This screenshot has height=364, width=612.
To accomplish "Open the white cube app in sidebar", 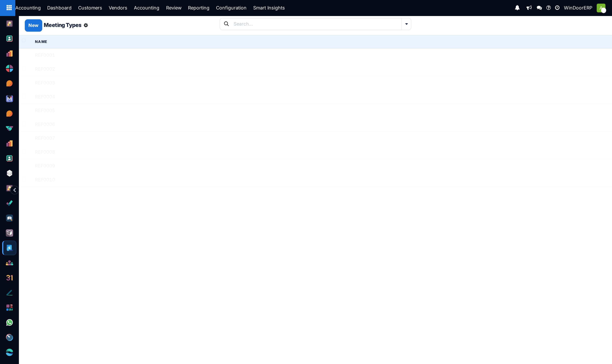I will (x=9, y=173).
